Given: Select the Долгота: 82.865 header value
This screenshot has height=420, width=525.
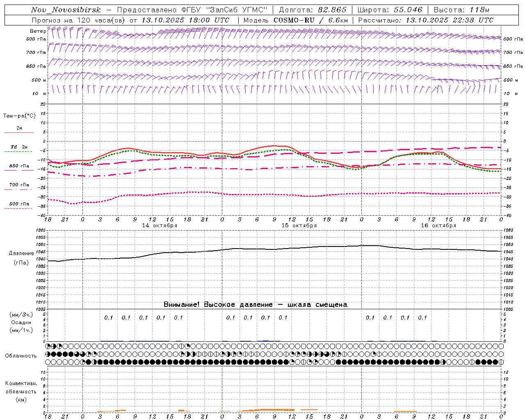Looking at the screenshot, I should pos(313,10).
